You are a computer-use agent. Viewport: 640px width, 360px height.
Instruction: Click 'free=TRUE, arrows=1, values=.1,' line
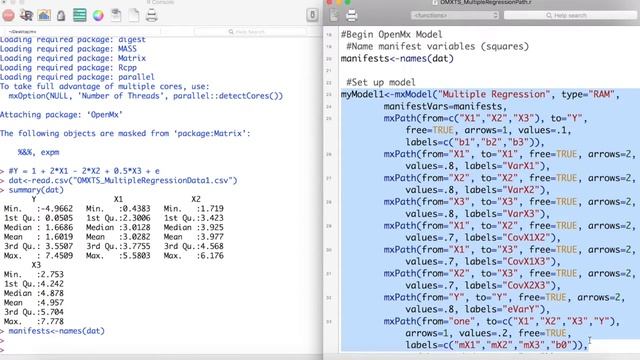pos(489,130)
